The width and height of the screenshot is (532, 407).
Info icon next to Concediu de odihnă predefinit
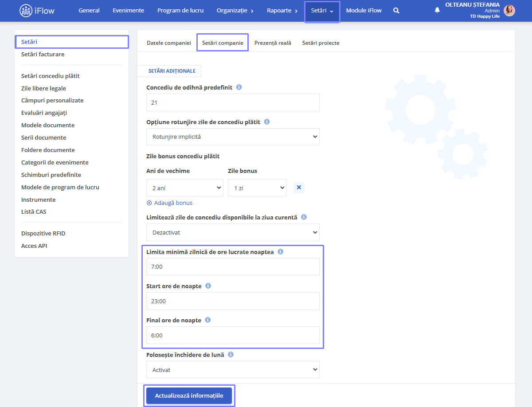[239, 87]
